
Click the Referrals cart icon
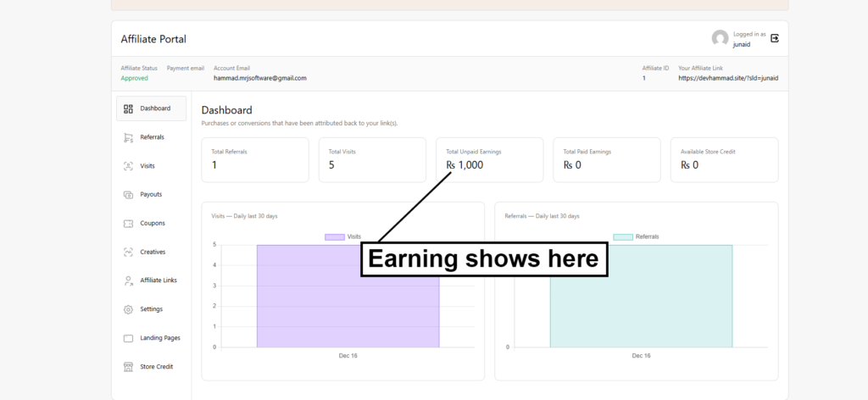click(x=128, y=137)
